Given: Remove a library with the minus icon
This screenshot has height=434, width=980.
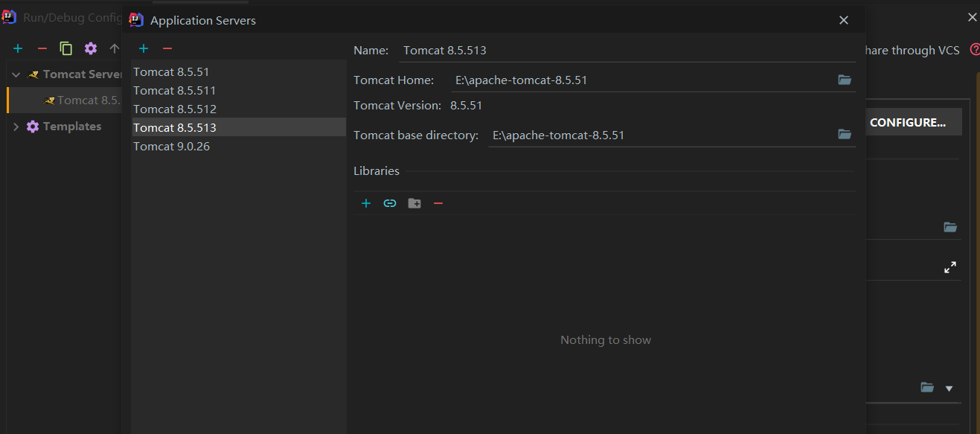Looking at the screenshot, I should [438, 202].
